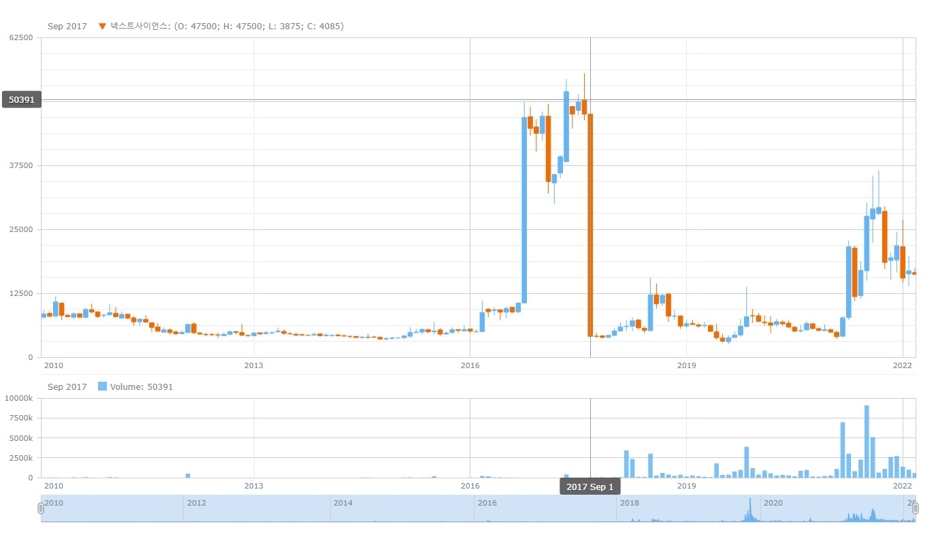The image size is (936, 560).
Task: Click the tallest volume spike in the scroller
Action: pos(750,510)
